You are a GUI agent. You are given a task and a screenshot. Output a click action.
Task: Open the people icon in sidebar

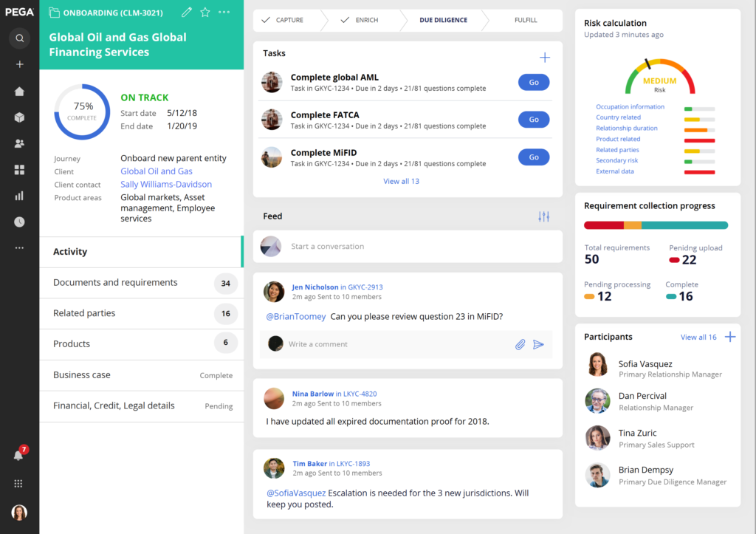[x=19, y=143]
